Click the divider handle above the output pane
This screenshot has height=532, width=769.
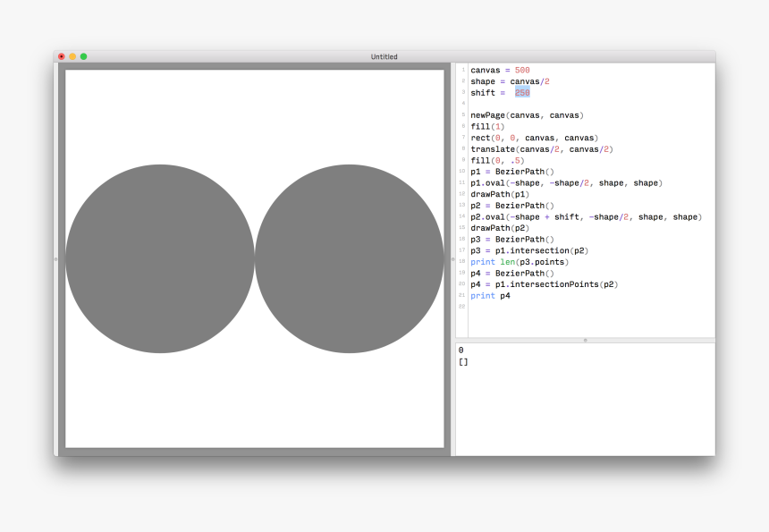586,340
